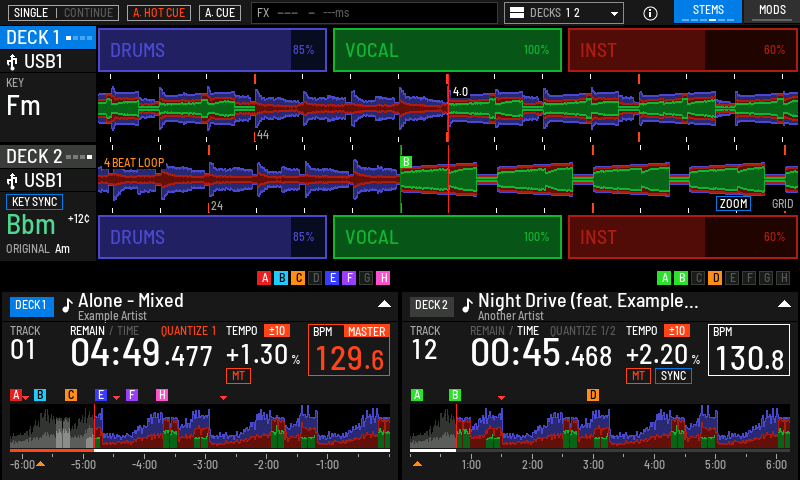Expand Deck 1 track info arrow
800x480 pixels.
tap(384, 304)
